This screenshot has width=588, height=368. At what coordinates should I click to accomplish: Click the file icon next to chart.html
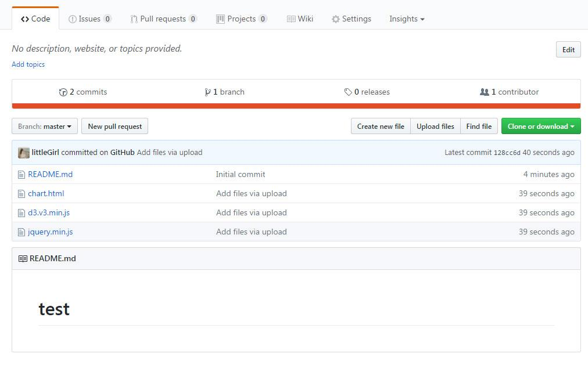(x=21, y=193)
